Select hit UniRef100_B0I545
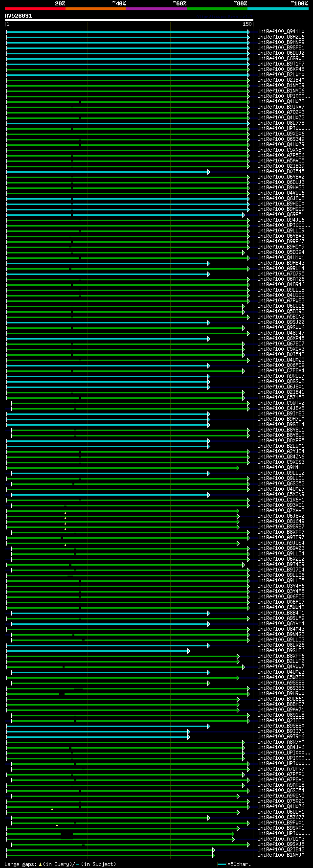The height and width of the screenshot is (868, 313). click(281, 172)
